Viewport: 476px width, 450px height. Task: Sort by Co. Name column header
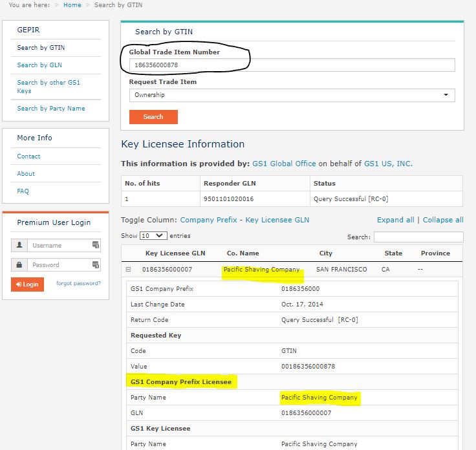click(x=243, y=253)
